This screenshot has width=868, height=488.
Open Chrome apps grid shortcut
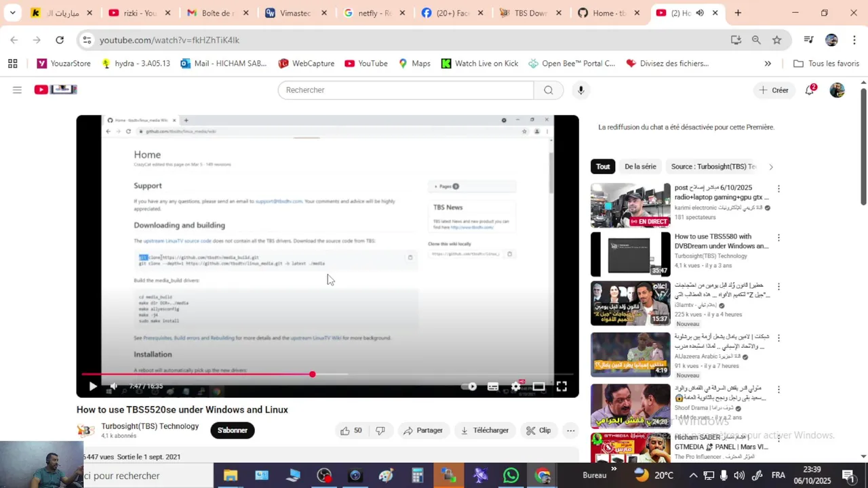coord(12,64)
